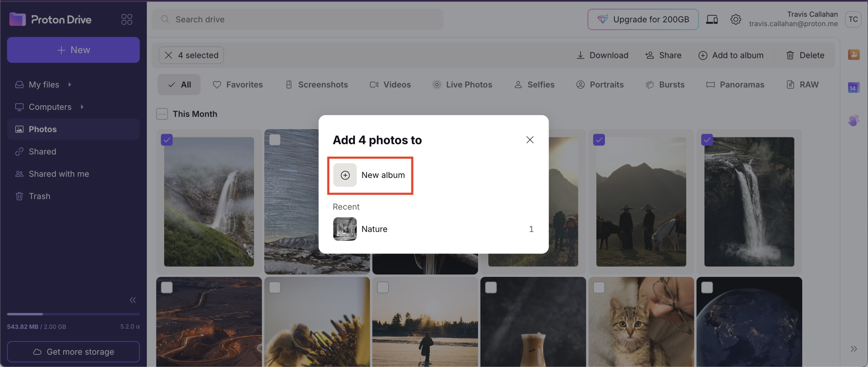Open Computers in sidebar

[x=50, y=107]
